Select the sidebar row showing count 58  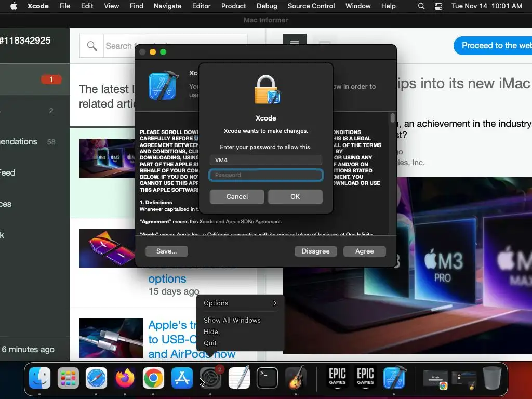click(35, 141)
